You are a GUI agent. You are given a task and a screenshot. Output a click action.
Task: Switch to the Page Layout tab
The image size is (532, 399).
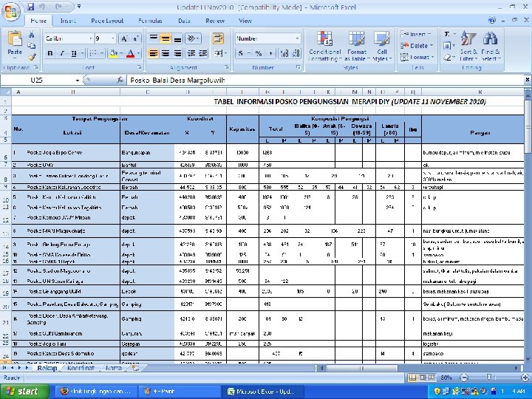coord(107,21)
